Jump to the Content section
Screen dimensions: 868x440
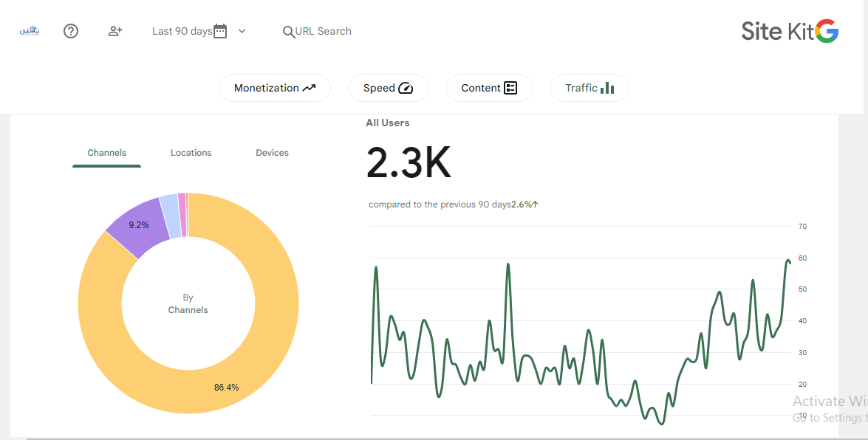tap(489, 88)
